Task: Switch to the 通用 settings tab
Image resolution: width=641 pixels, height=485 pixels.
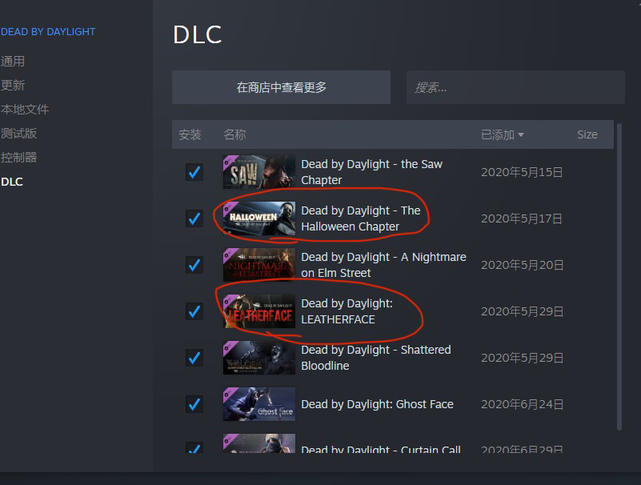Action: pyautogui.click(x=13, y=61)
